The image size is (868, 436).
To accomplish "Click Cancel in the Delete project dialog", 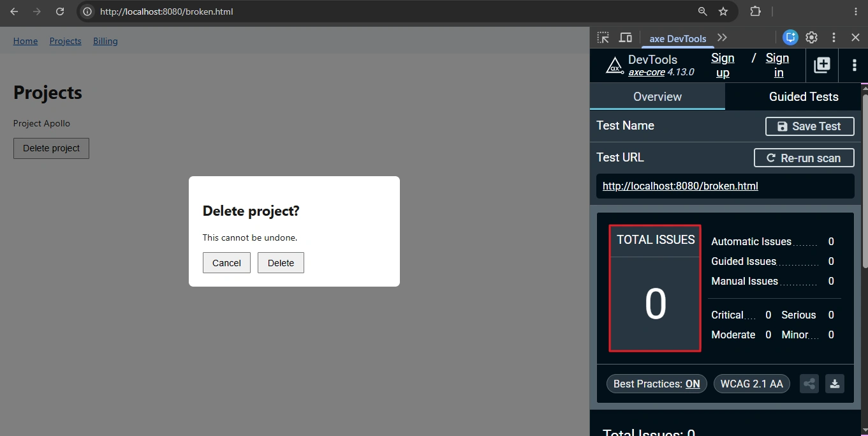I will click(x=226, y=263).
